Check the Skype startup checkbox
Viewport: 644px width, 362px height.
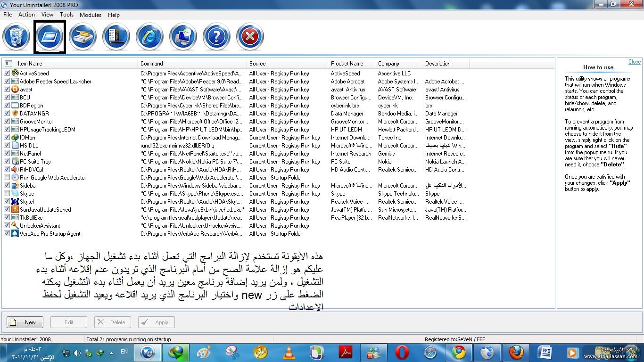pos(7,193)
